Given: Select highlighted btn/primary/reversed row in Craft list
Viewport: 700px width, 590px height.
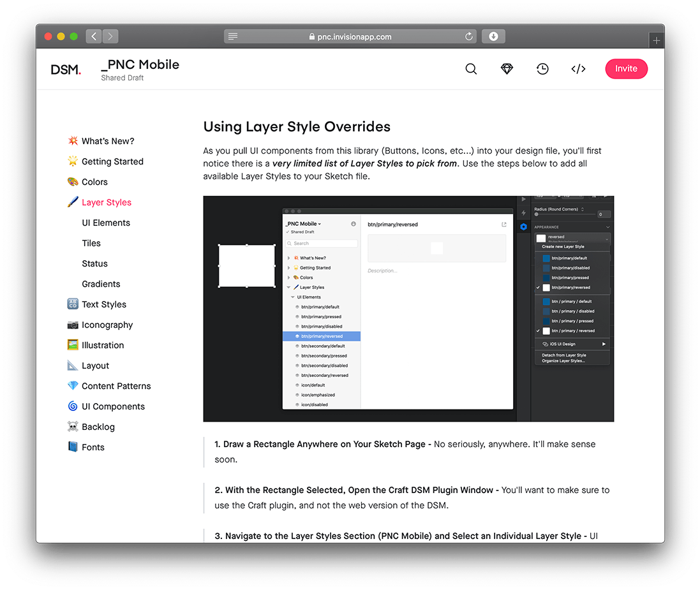Looking at the screenshot, I should tap(322, 336).
